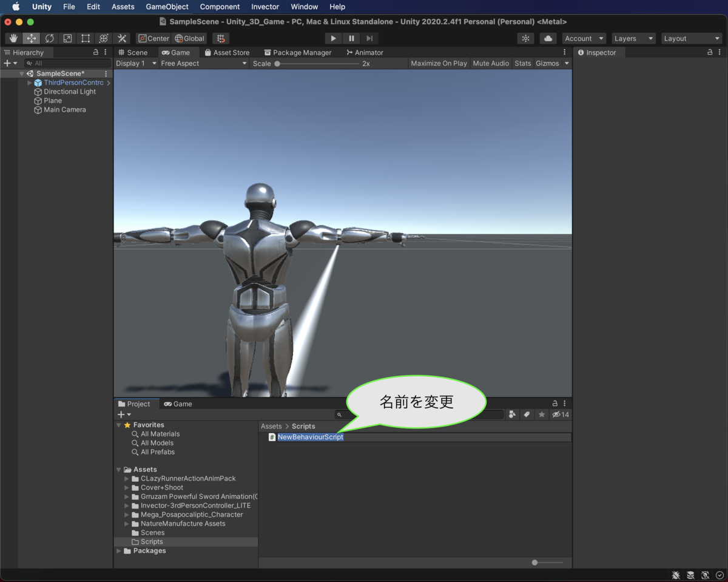Toggle Global rotation handle button
The height and width of the screenshot is (582, 728).
(189, 38)
